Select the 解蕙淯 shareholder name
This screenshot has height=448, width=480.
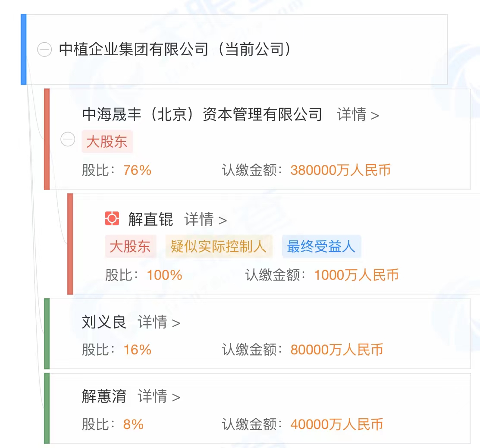104,396
